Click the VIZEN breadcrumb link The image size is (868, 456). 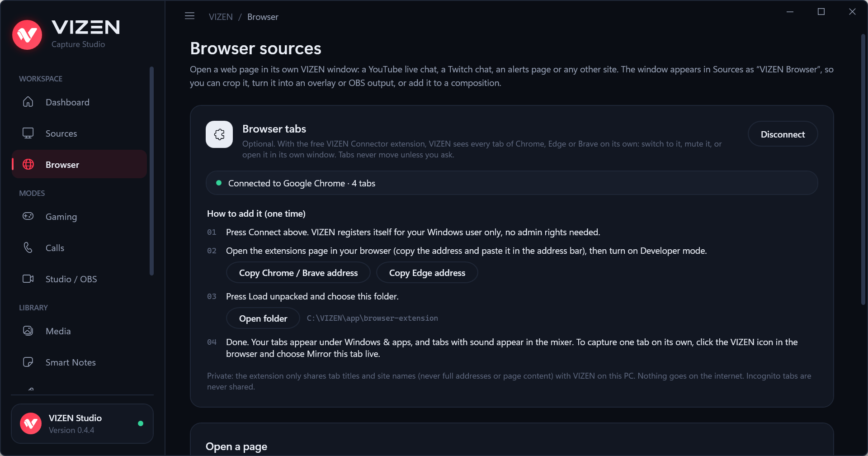point(221,17)
